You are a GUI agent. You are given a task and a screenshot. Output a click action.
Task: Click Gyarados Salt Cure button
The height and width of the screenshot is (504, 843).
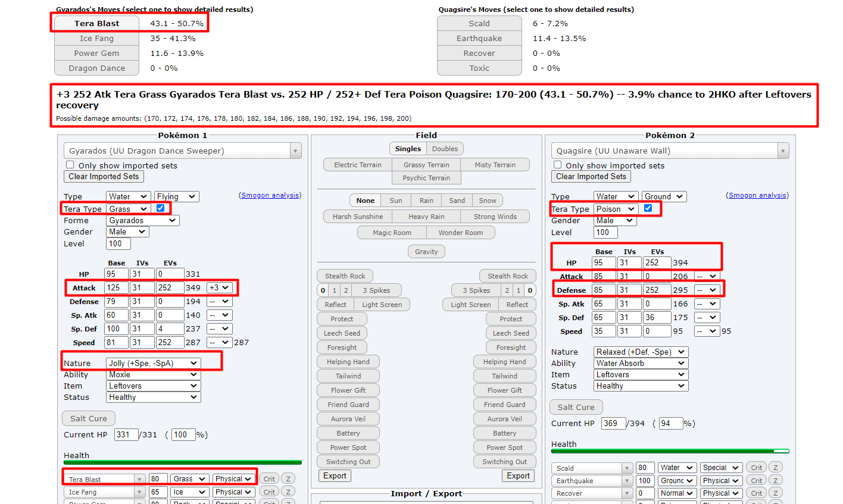coord(89,418)
